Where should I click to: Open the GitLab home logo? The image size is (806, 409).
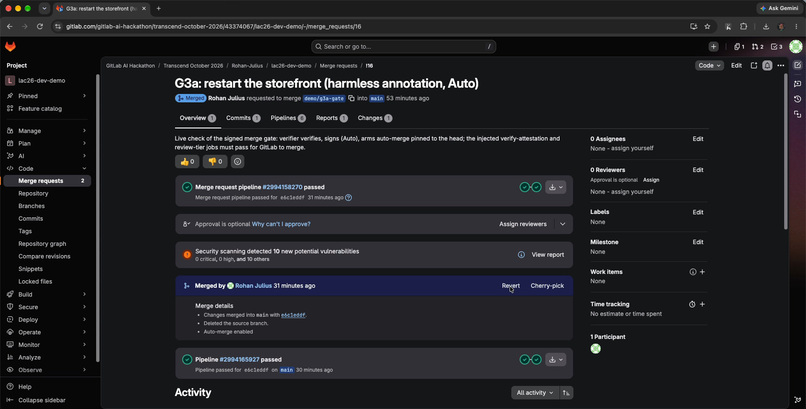pos(10,47)
